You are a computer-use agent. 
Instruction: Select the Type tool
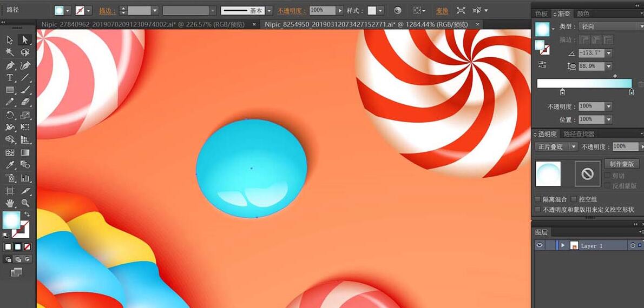pyautogui.click(x=10, y=77)
